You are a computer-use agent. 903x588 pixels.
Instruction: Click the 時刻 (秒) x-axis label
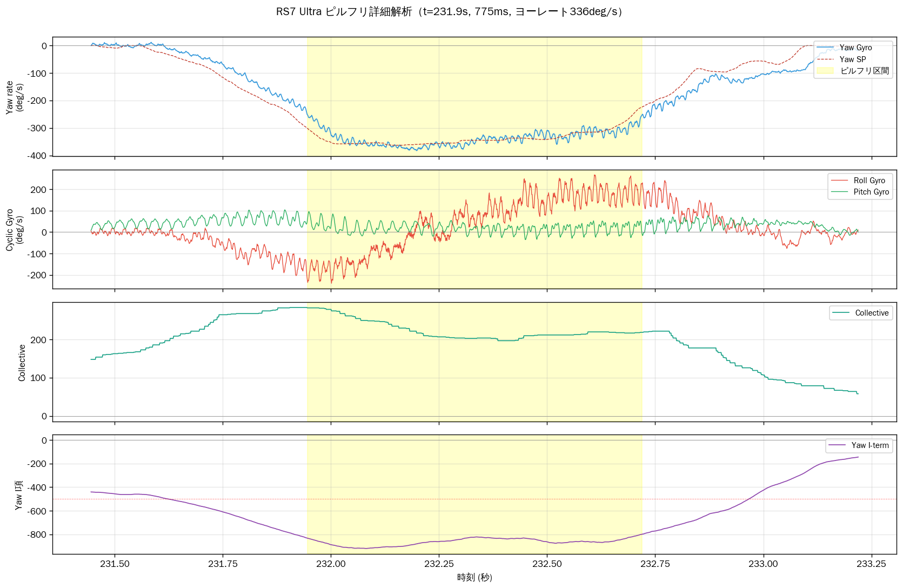[x=474, y=577]
